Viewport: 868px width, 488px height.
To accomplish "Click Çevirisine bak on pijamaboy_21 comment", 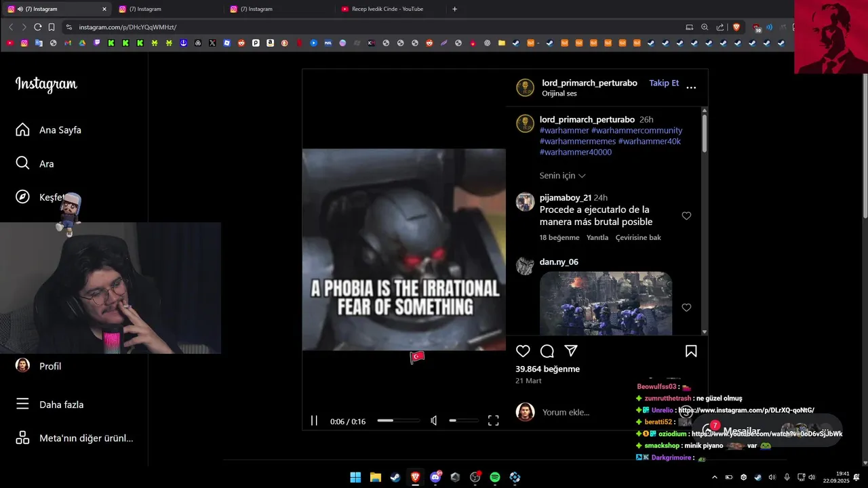I will 638,237.
